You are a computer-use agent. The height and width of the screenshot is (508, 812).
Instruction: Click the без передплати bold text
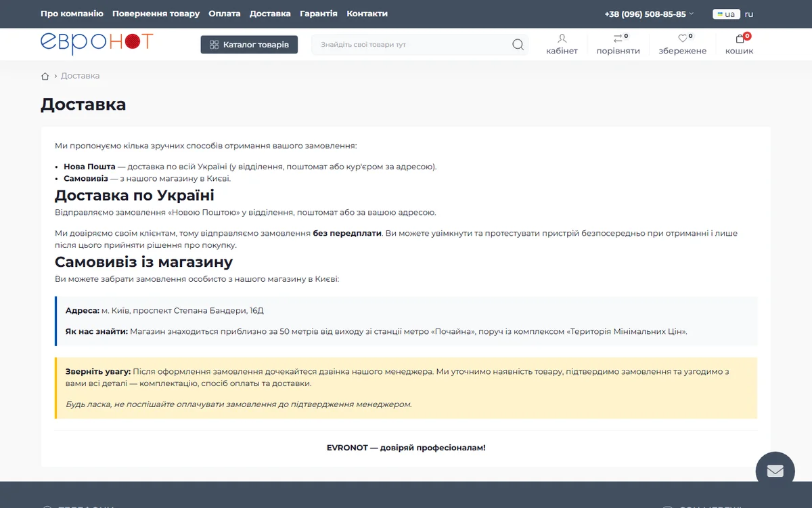pos(347,233)
